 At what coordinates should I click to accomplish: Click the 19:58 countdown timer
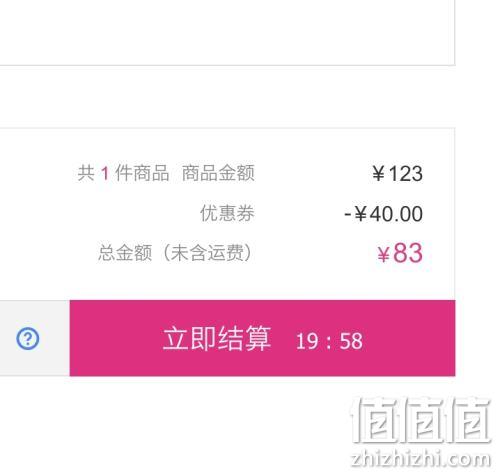[329, 341]
